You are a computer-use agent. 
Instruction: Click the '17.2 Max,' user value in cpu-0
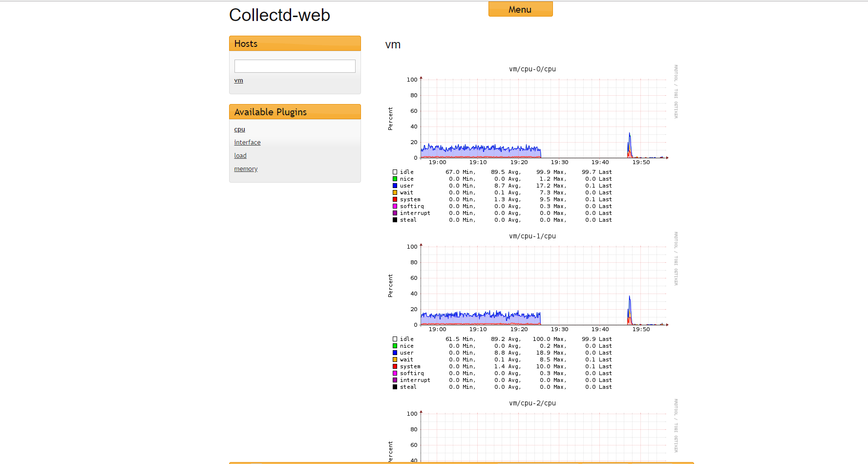click(551, 186)
